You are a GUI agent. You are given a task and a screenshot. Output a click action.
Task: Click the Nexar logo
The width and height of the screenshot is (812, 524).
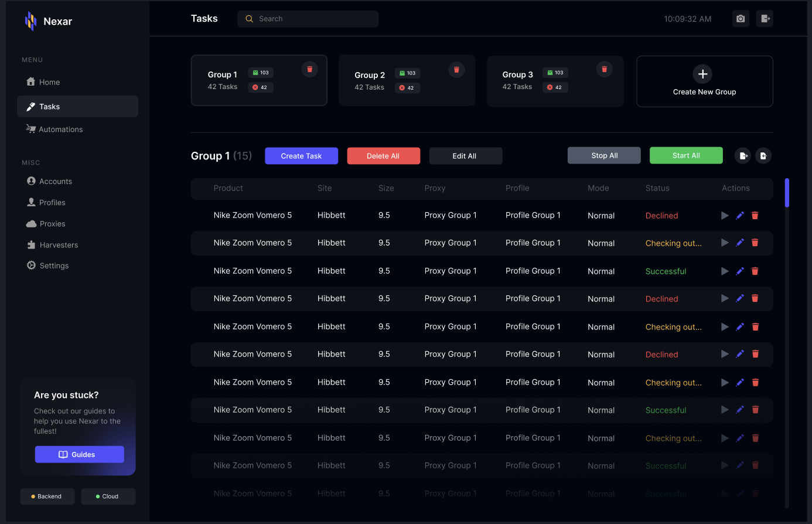point(49,21)
